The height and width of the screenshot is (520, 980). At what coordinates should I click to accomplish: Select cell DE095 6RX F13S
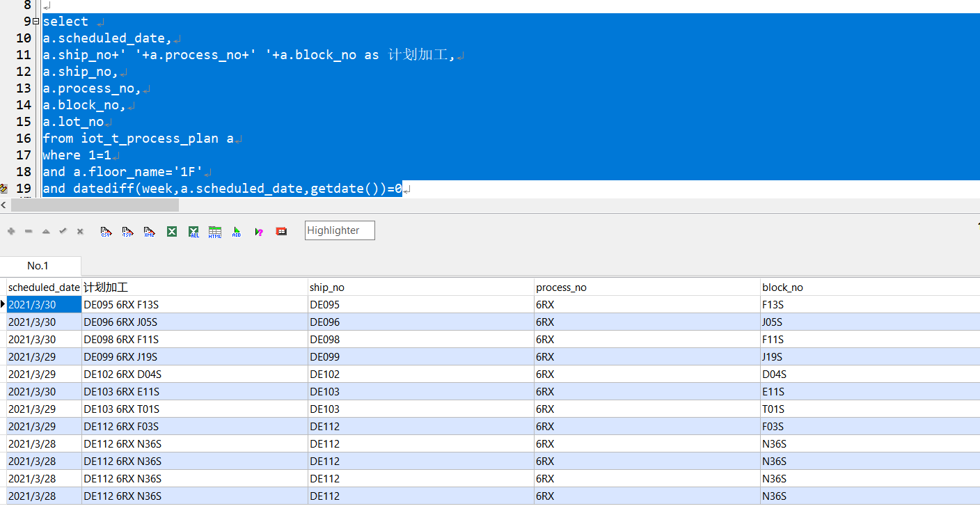coord(195,304)
